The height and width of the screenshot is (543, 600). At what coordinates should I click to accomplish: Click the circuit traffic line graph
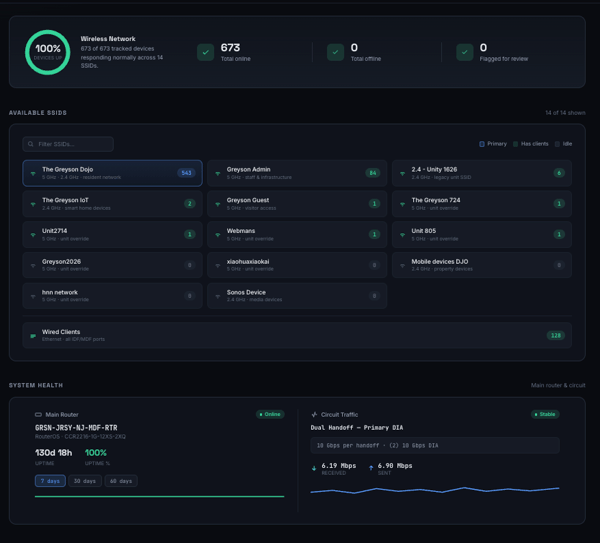pyautogui.click(x=435, y=490)
